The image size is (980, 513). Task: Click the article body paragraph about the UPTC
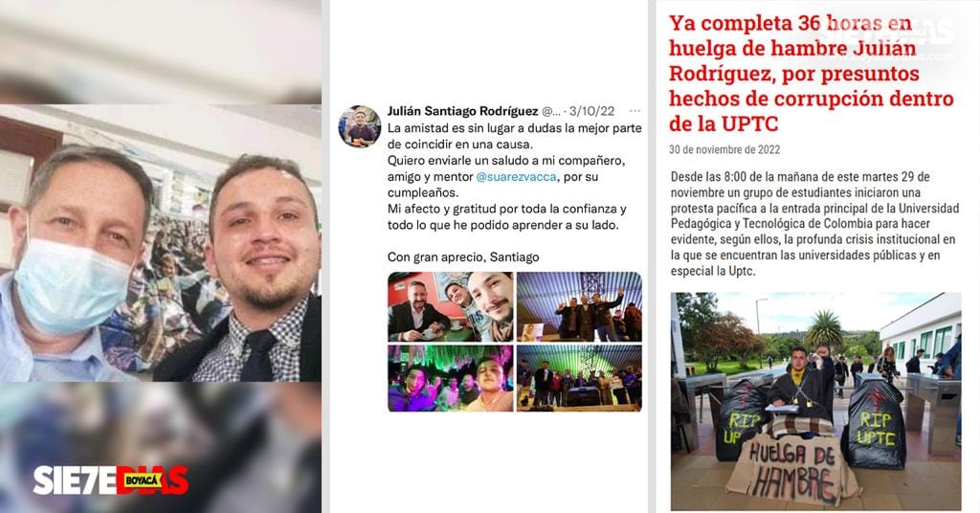click(814, 224)
